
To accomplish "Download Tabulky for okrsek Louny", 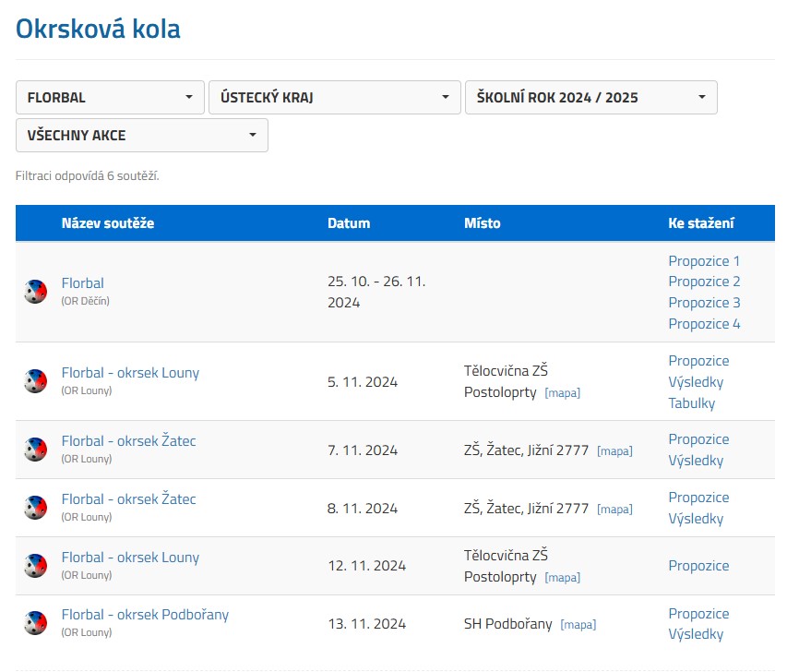I will (x=691, y=403).
